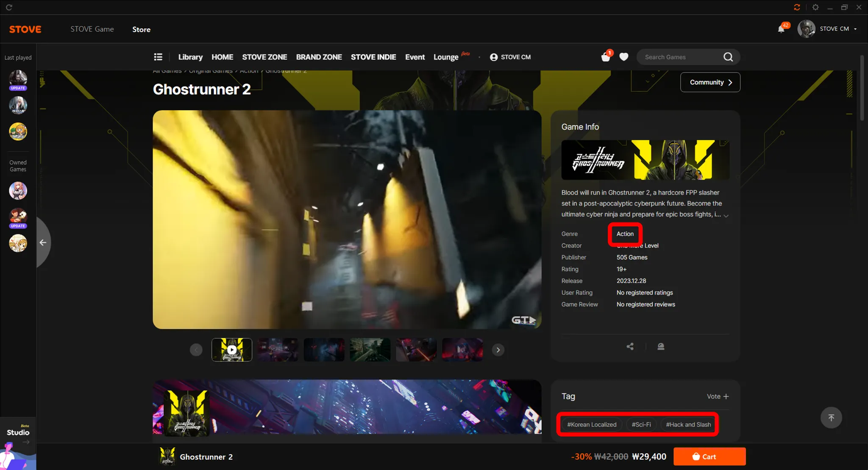Play the trailer video thumbnail
The image size is (868, 470).
(232, 350)
